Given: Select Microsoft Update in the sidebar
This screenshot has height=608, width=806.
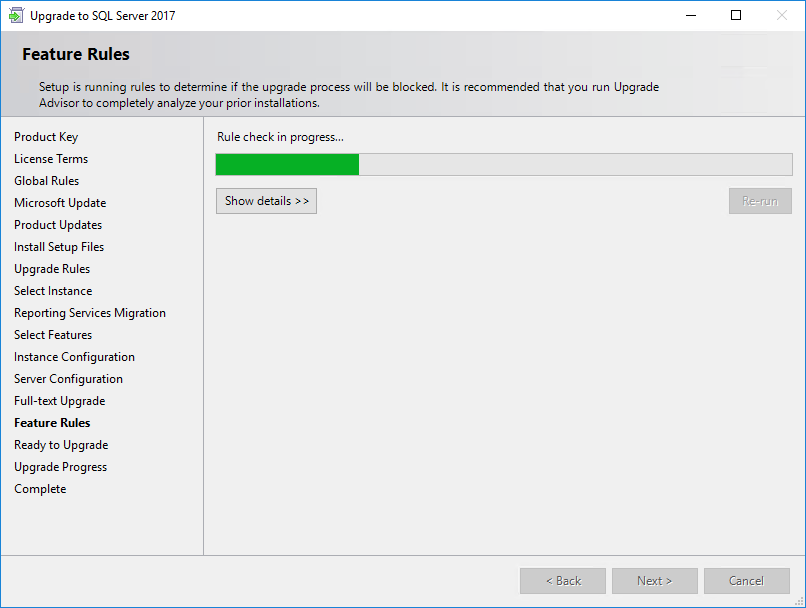Looking at the screenshot, I should pyautogui.click(x=60, y=203).
